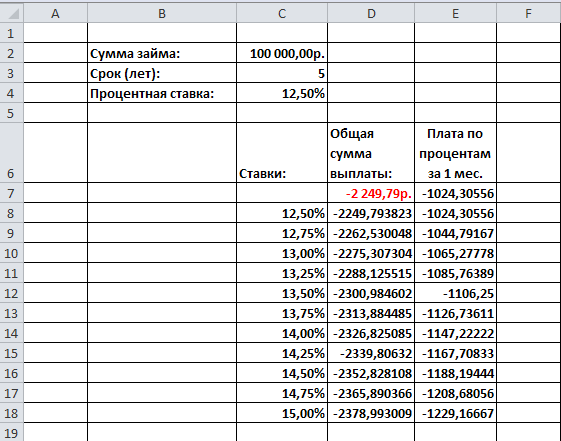Image resolution: width=561 pixels, height=441 pixels.
Task: Click value -2352,828108
Action: (371, 373)
